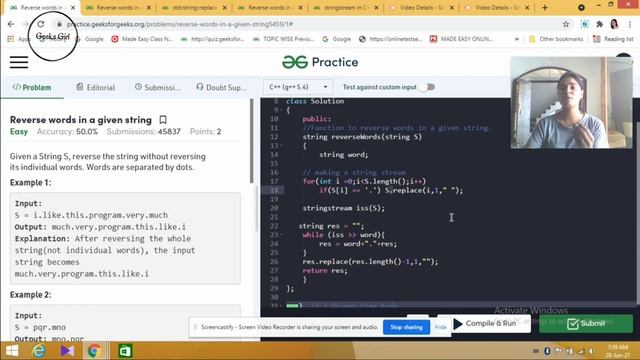The width and height of the screenshot is (640, 360).
Task: Bookmark the problem with the bookmark icon
Action: pos(163,120)
